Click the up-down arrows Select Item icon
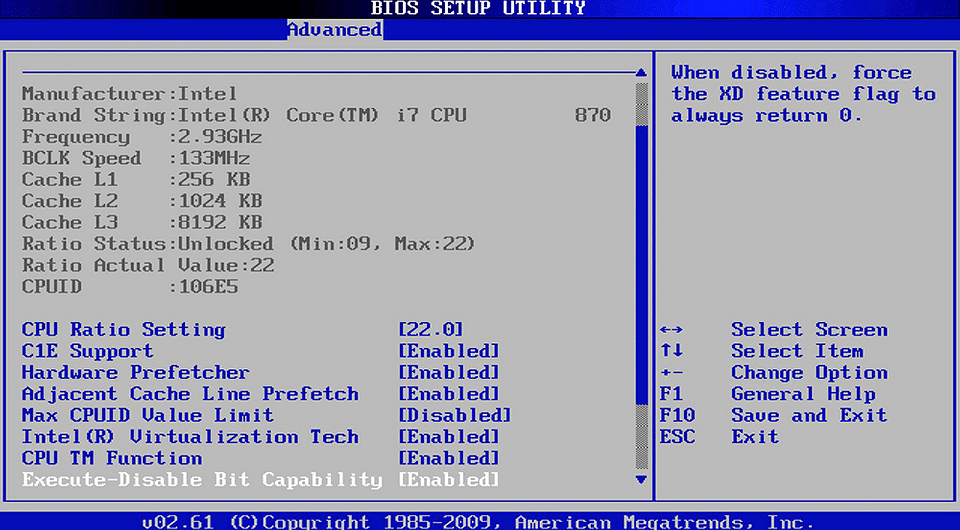This screenshot has width=960, height=530. (x=672, y=351)
